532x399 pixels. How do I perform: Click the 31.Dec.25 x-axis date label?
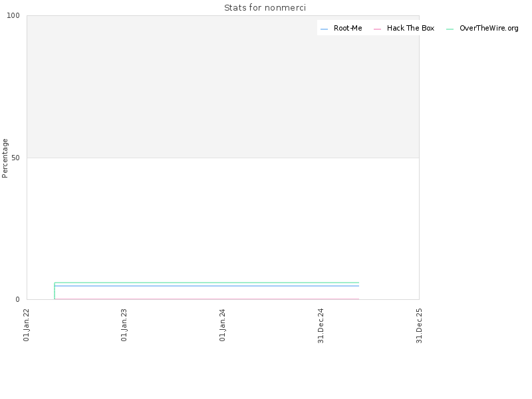coord(419,326)
